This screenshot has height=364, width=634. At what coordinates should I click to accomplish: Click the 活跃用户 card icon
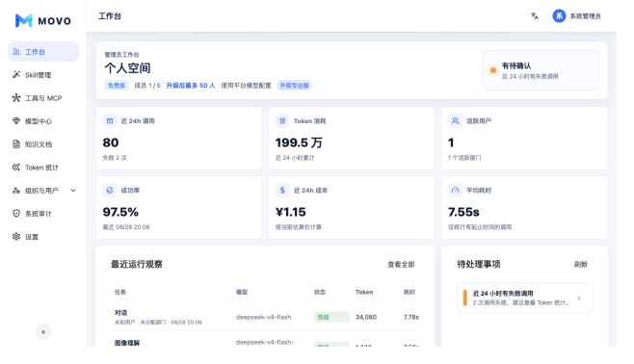pos(456,120)
